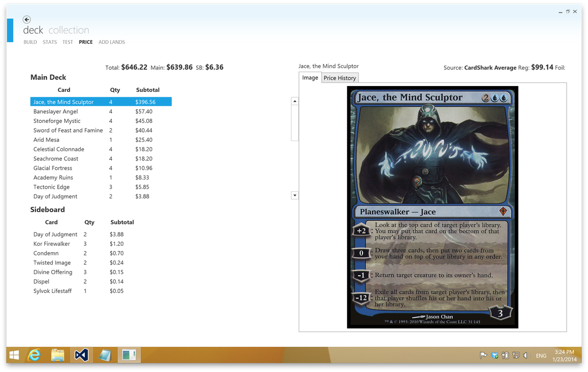Open the ADD LANDS view
Screen dimensions: 588x372
click(x=111, y=42)
